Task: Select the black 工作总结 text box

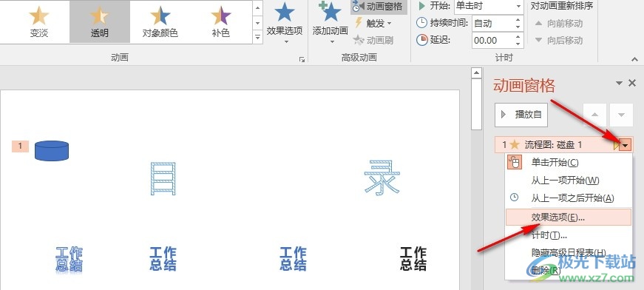Action: (413, 258)
